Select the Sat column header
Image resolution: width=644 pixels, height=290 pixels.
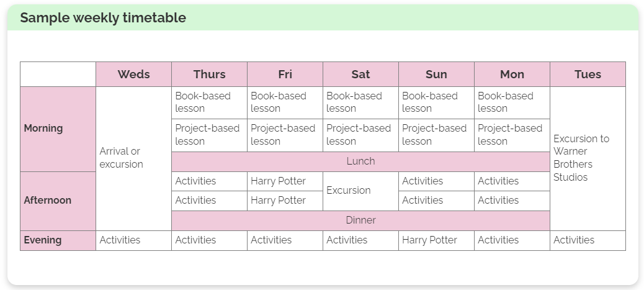click(x=360, y=74)
